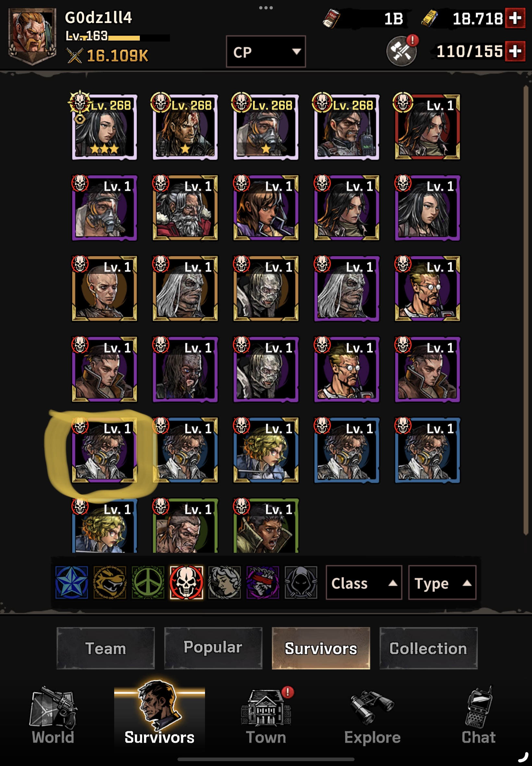Open Explore via the binoculars icon
This screenshot has height=766, width=532.
[372, 715]
